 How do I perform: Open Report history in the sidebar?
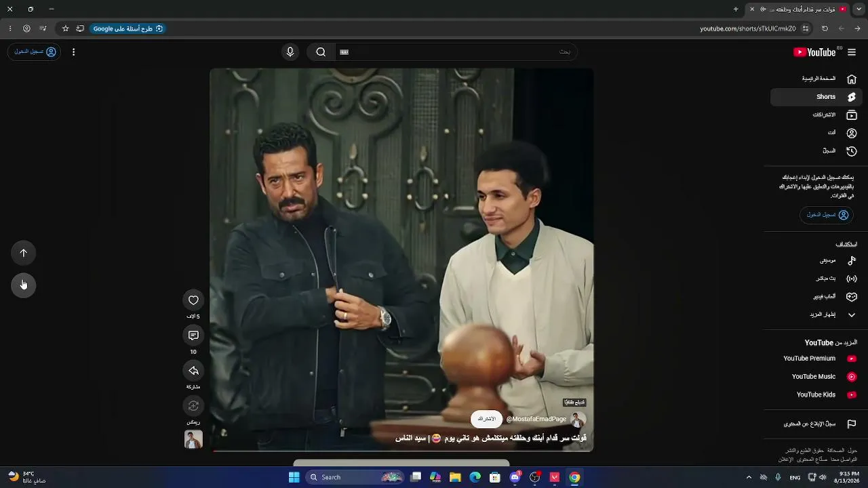[x=815, y=424]
